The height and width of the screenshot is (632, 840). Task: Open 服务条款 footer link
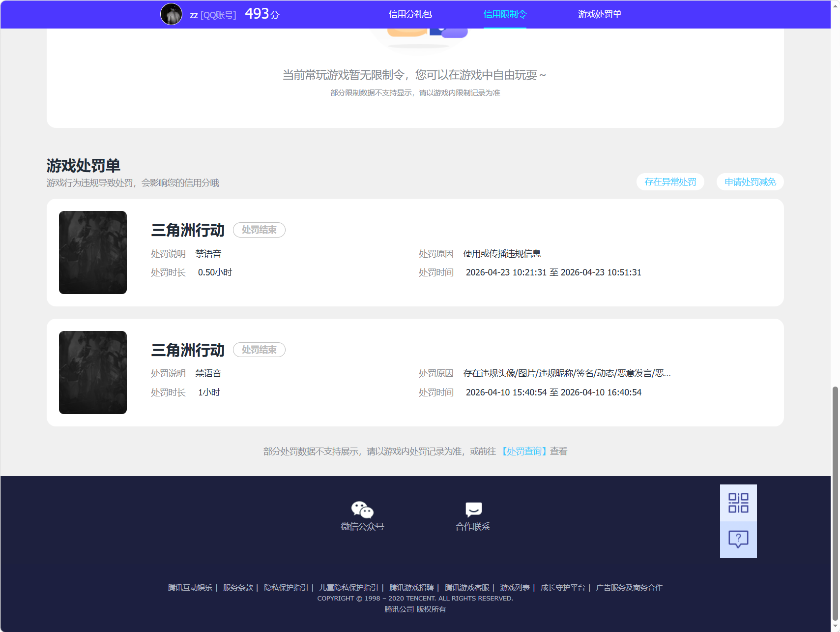pos(238,588)
